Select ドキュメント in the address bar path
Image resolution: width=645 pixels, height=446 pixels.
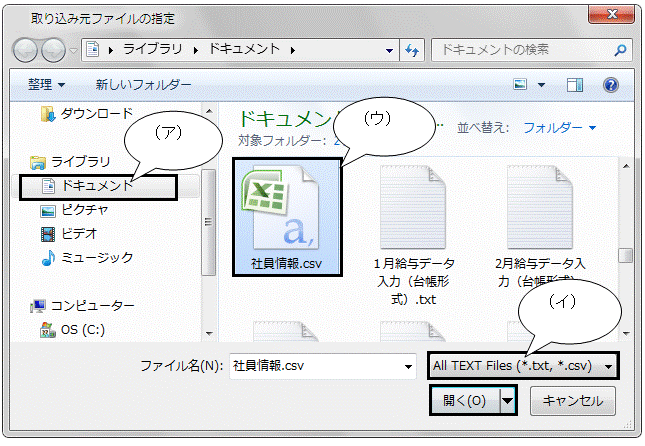coord(245,49)
